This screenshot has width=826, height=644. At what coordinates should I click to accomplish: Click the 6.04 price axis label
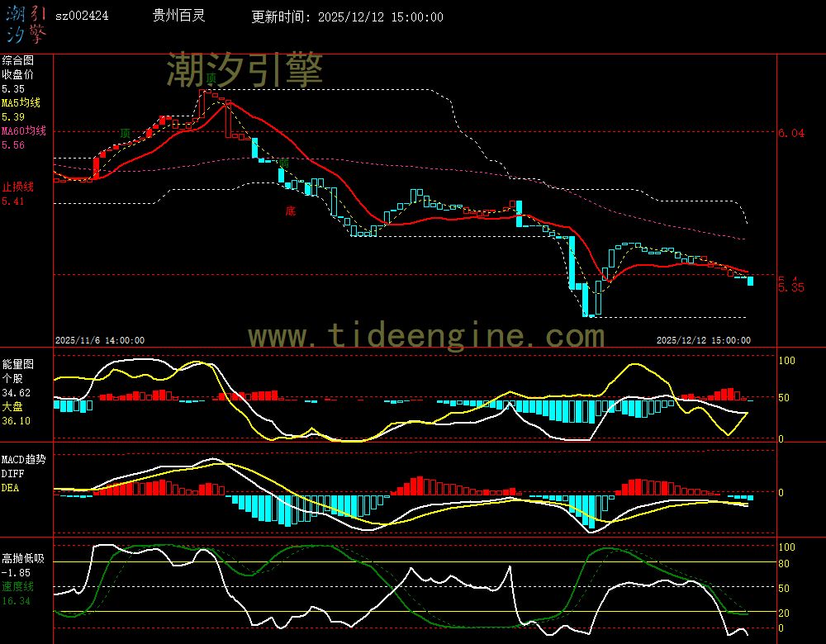(791, 133)
